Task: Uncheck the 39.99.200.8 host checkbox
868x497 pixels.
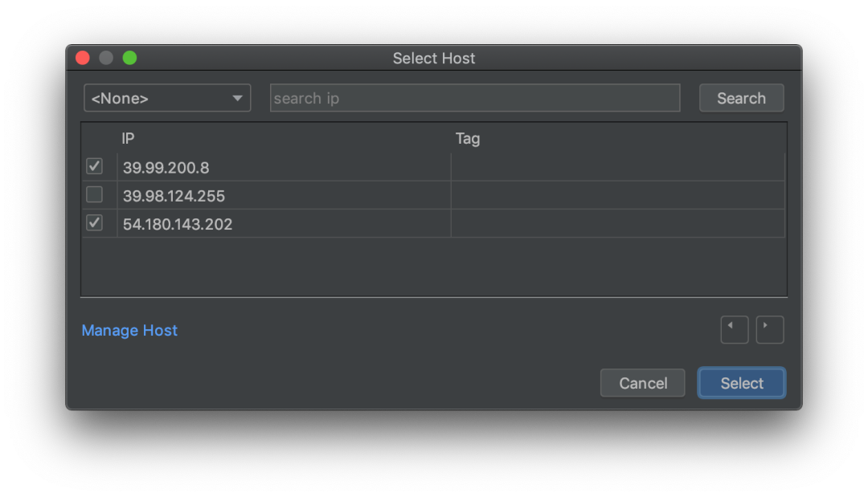Action: [94, 166]
